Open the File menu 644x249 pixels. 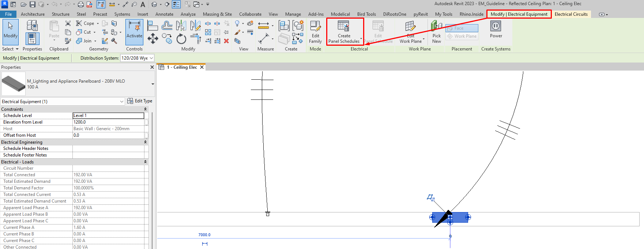tap(8, 14)
